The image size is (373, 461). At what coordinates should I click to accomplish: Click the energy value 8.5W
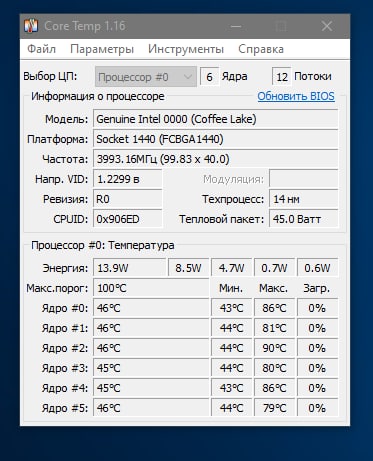tap(188, 268)
